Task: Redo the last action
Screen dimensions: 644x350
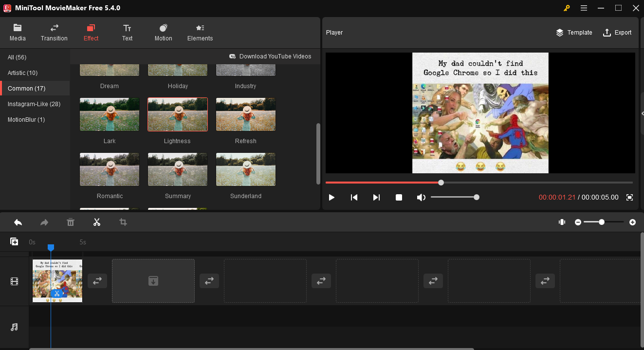Action: (x=44, y=222)
